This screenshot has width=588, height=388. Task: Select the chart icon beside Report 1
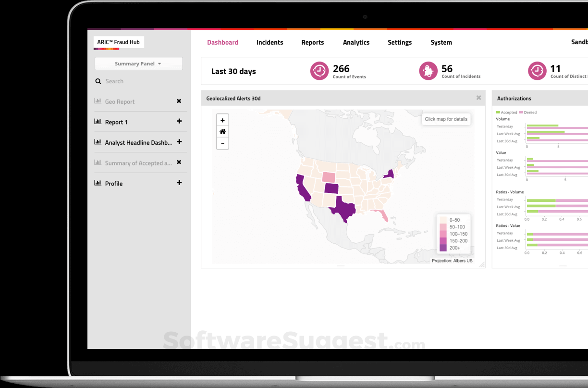click(98, 122)
